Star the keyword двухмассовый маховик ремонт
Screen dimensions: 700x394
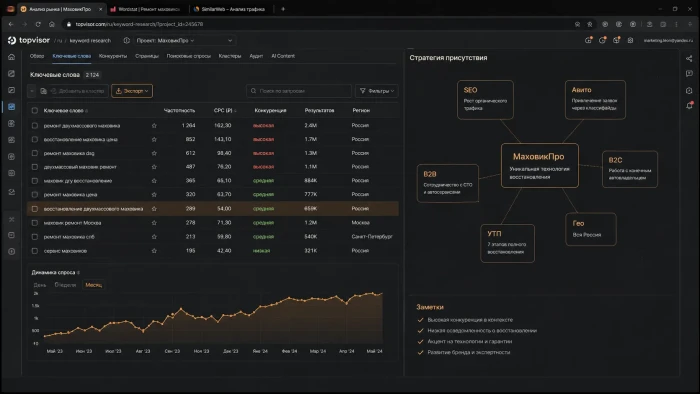point(154,167)
